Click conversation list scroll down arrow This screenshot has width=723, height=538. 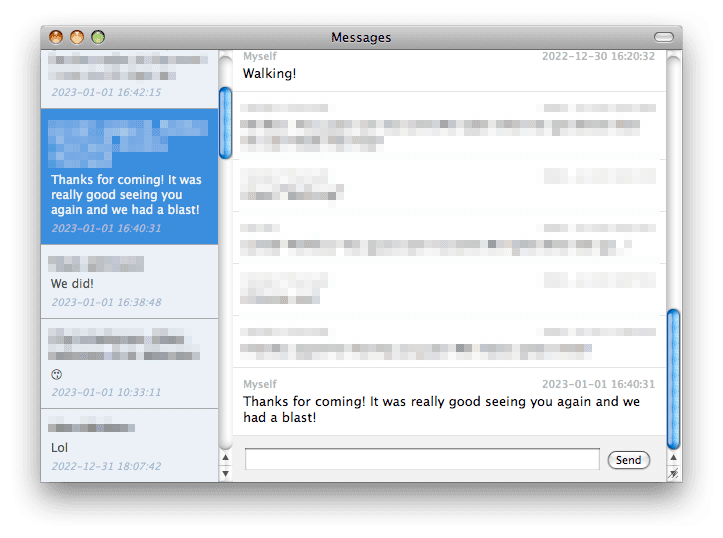click(225, 473)
